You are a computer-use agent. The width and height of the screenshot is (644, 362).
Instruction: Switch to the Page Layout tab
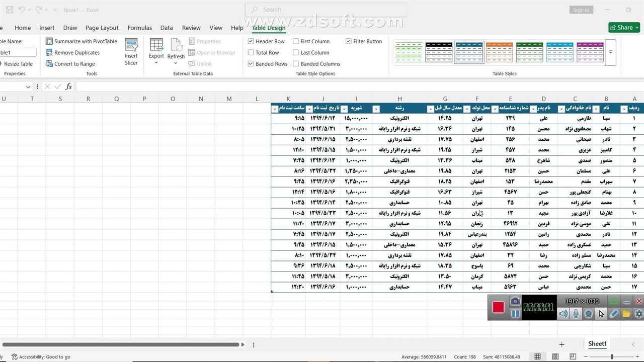(102, 28)
